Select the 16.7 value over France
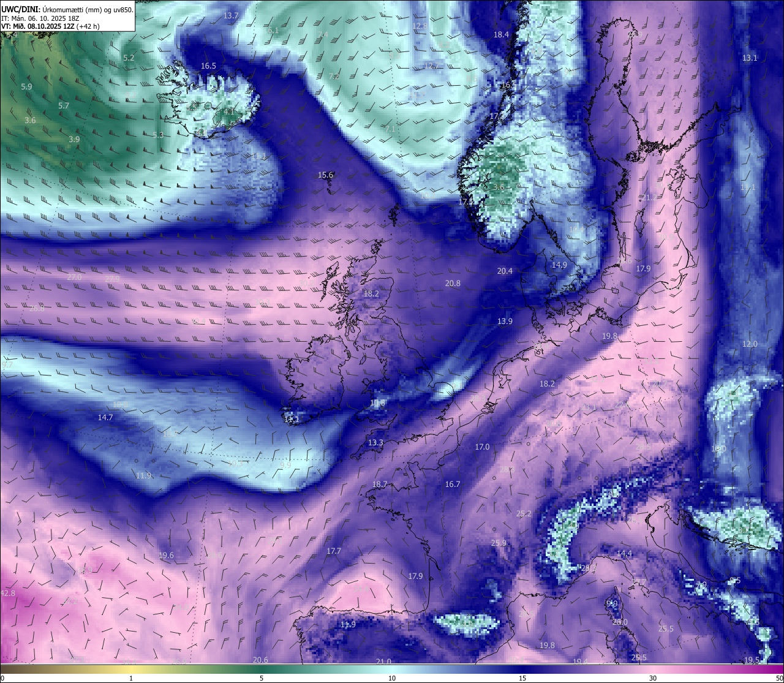 click(452, 485)
